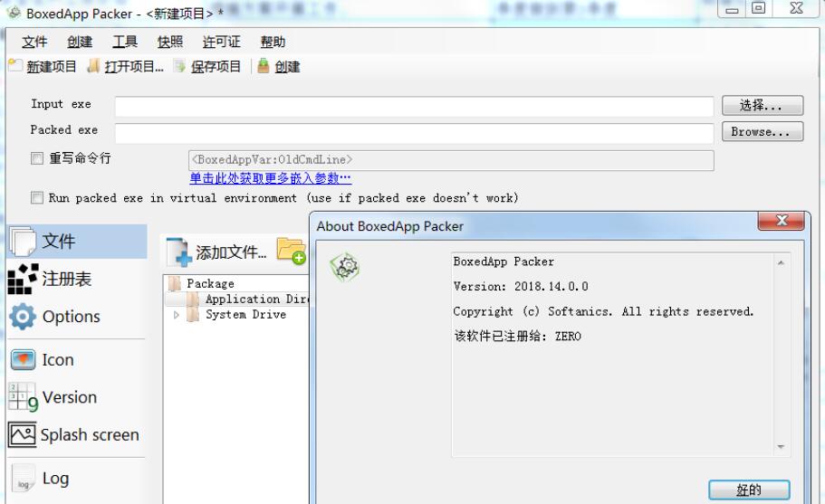Open the Splash screen section label

pyautogui.click(x=90, y=435)
